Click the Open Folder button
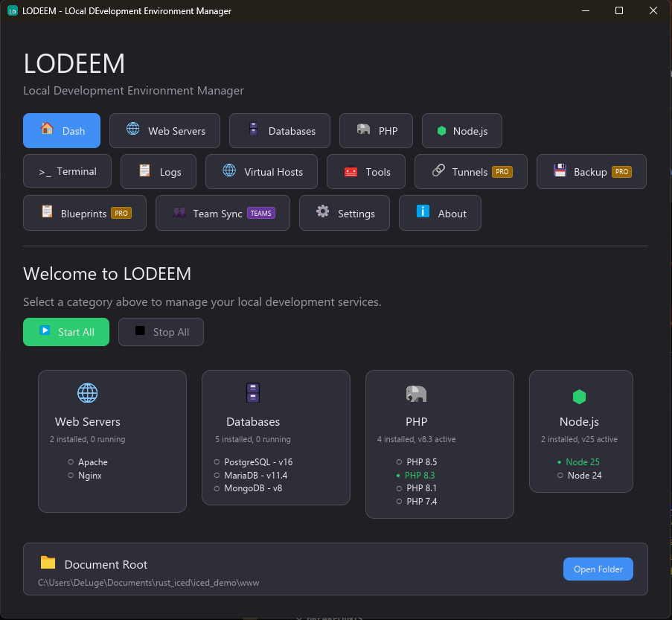 [x=598, y=569]
